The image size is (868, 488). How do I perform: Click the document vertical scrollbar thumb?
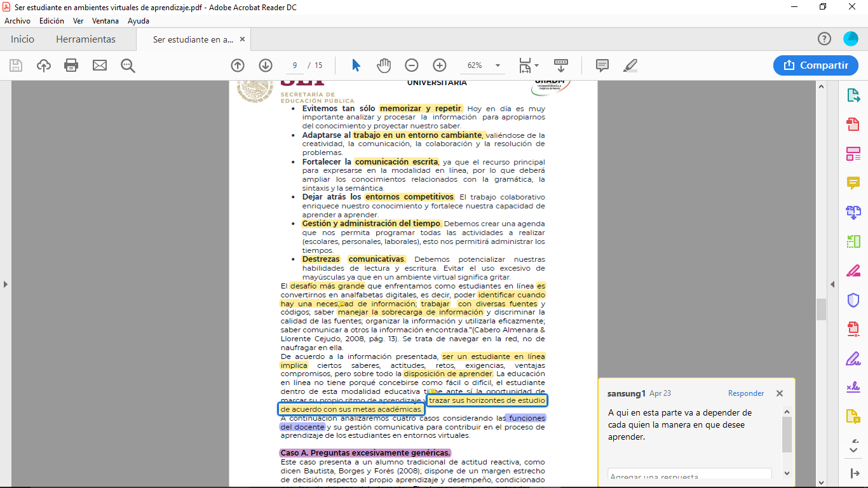click(821, 309)
